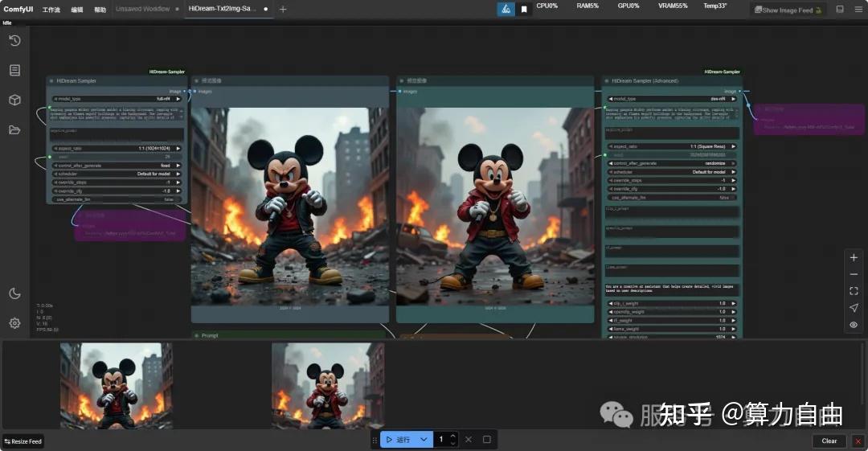
Task: Open the node library sidebar icon
Action: pyautogui.click(x=14, y=71)
